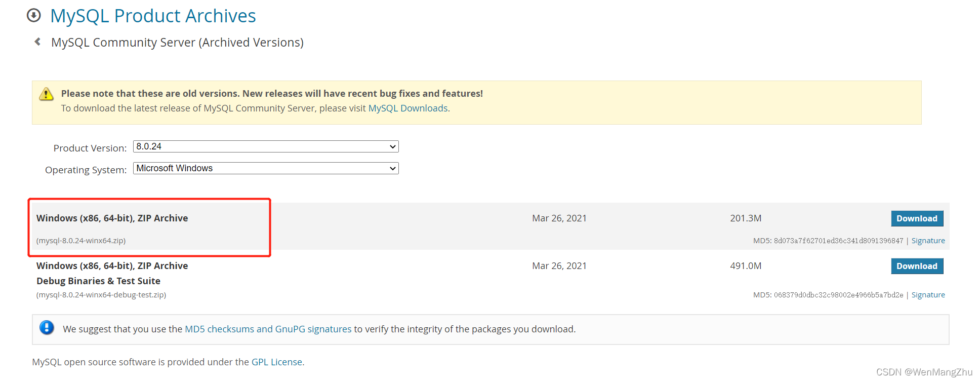Click the Debug Binaries & Test Suite label

tap(98, 281)
